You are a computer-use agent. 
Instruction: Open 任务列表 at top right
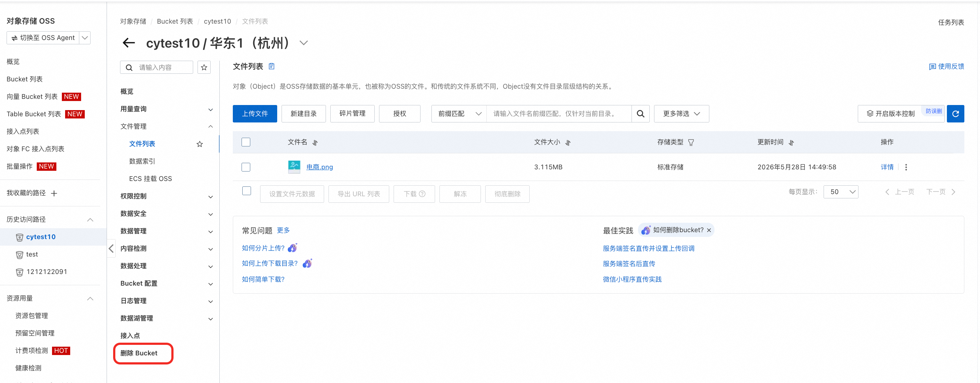coord(951,23)
